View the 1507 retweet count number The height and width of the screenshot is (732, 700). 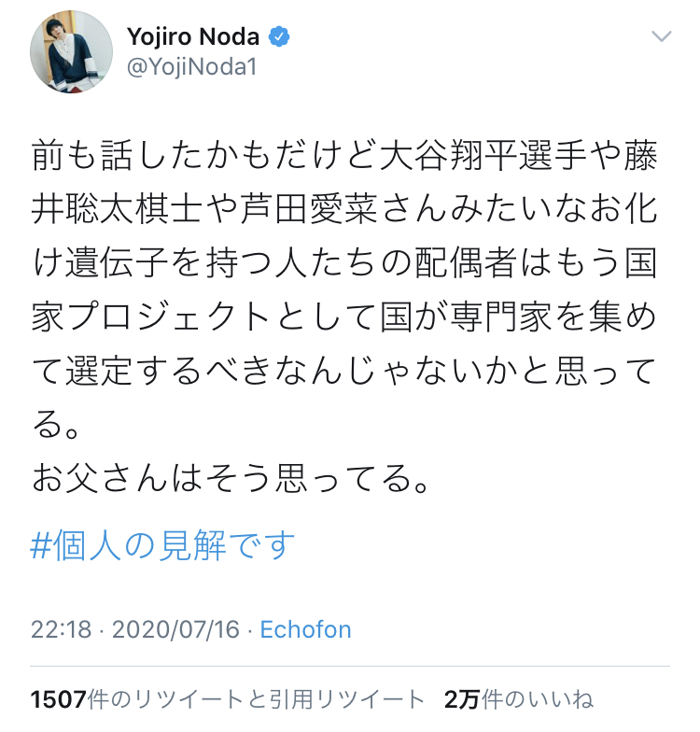[58, 698]
